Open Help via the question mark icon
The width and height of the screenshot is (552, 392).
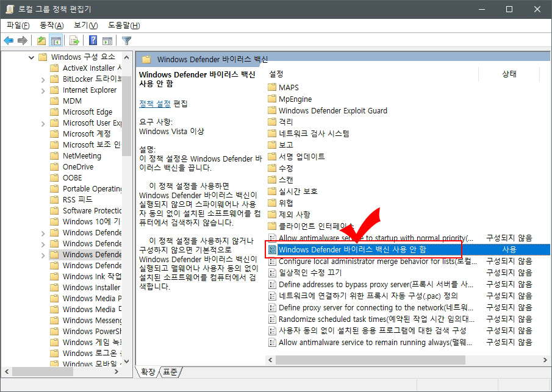tap(93, 41)
